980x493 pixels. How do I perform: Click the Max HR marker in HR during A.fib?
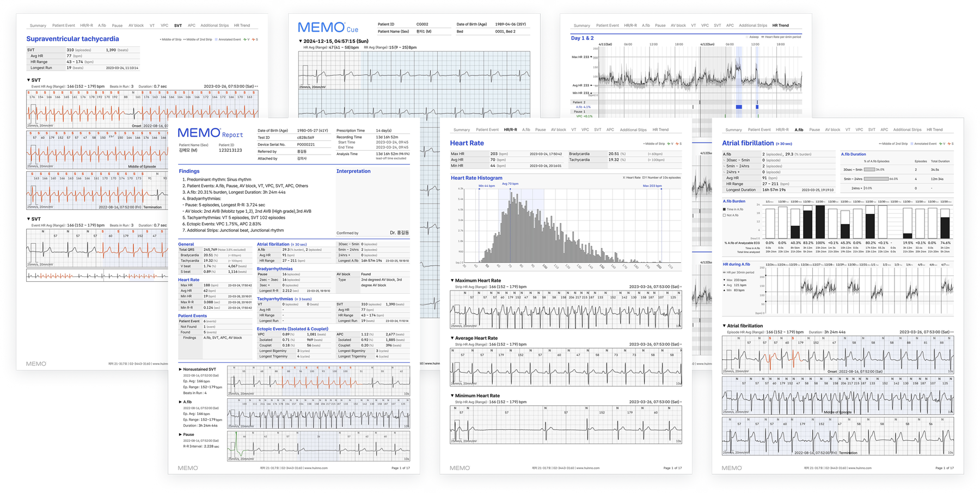click(724, 280)
